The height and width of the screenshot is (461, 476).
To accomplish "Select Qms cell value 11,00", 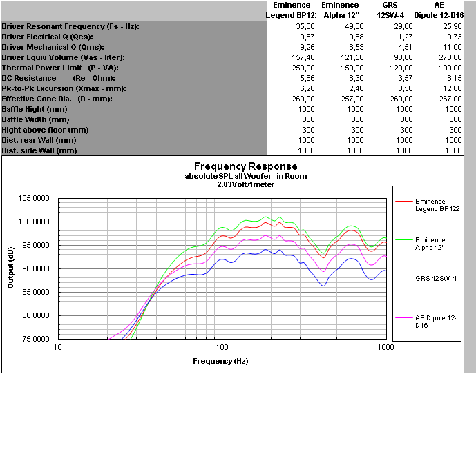I will tap(453, 47).
